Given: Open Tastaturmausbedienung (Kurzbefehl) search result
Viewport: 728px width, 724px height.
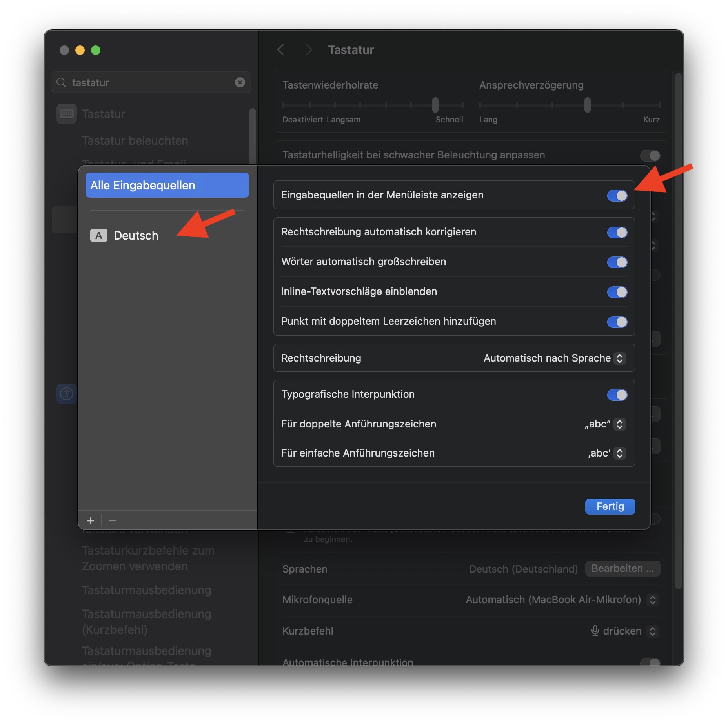Looking at the screenshot, I should point(146,621).
